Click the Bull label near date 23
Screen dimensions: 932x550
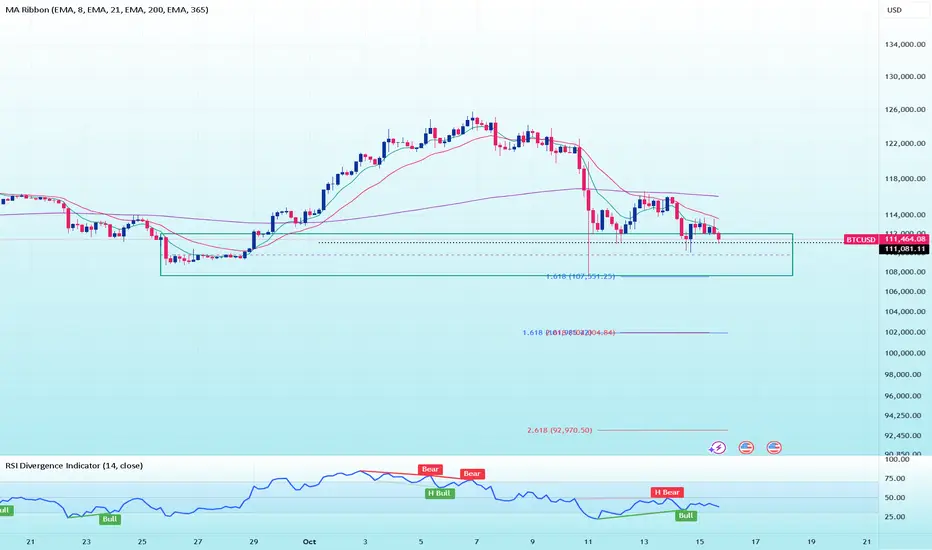110,519
